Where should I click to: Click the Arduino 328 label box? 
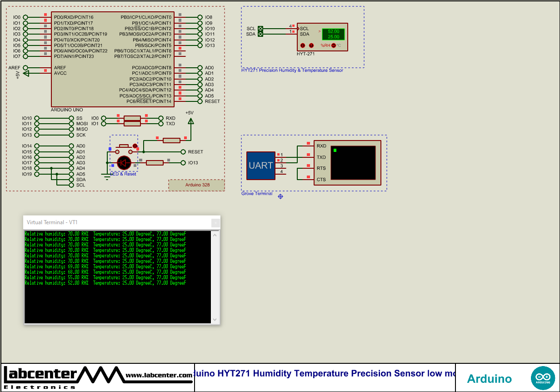(x=196, y=185)
